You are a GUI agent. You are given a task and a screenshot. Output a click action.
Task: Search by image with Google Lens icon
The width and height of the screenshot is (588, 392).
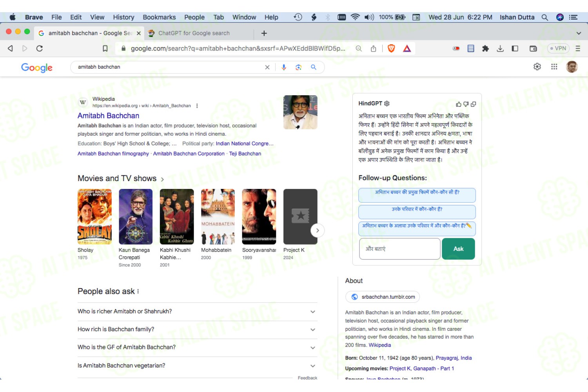coord(299,67)
